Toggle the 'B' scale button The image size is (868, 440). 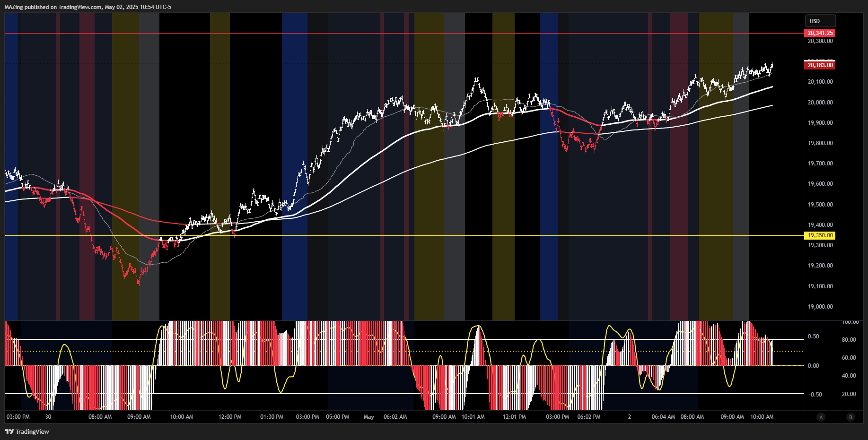(851, 417)
